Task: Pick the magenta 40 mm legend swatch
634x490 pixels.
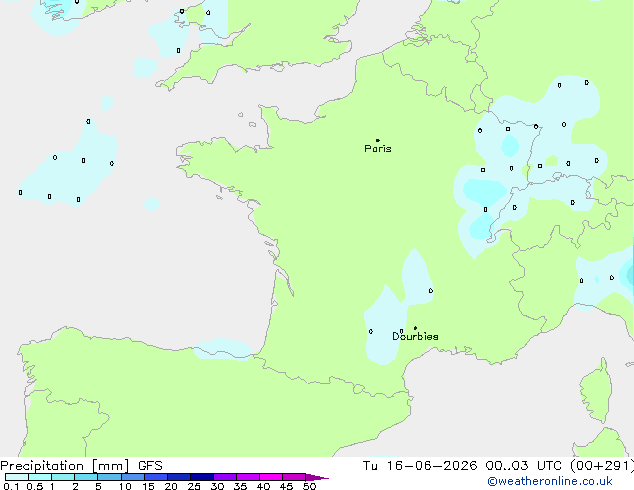Action: [x=271, y=477]
